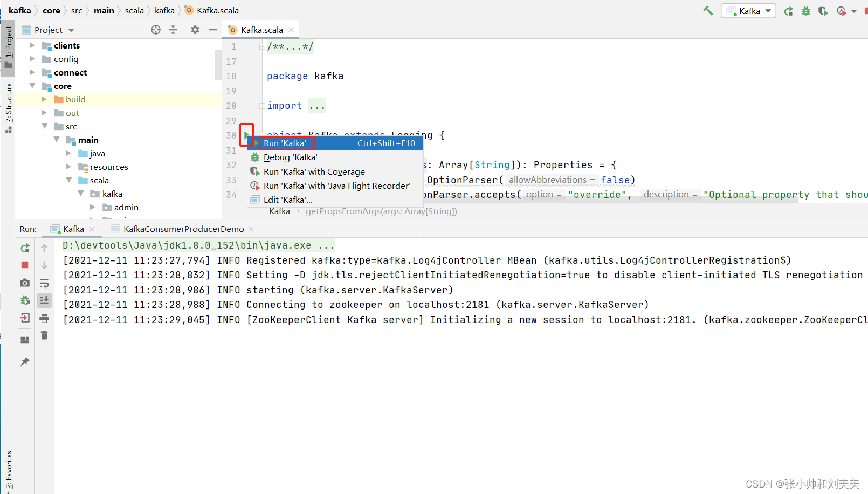Click Kafka.scala breadcrumb in navigation bar
The height and width of the screenshot is (494, 868).
212,10
